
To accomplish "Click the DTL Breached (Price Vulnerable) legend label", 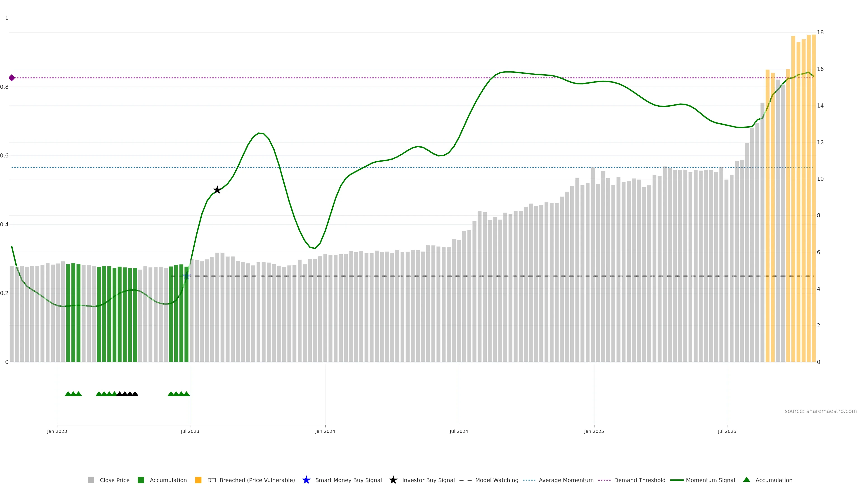I will tap(251, 480).
